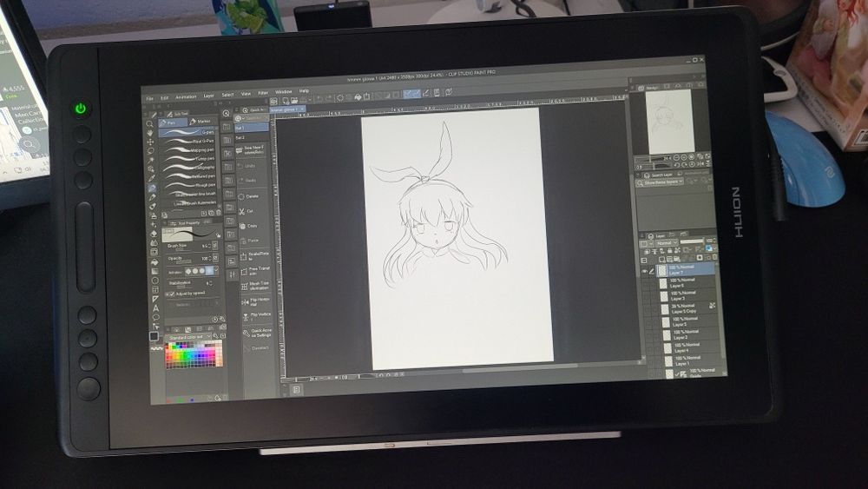
Task: Open the Animation menu
Action: [x=186, y=97]
